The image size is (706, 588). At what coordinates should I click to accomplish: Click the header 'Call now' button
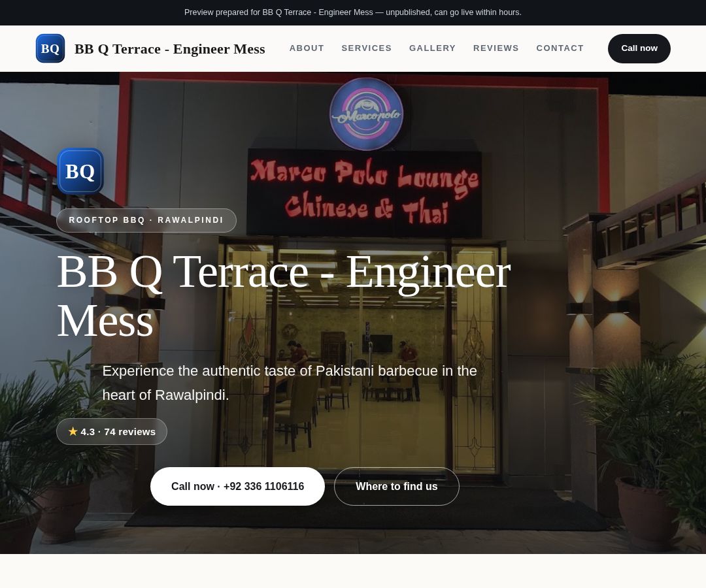[x=639, y=48]
